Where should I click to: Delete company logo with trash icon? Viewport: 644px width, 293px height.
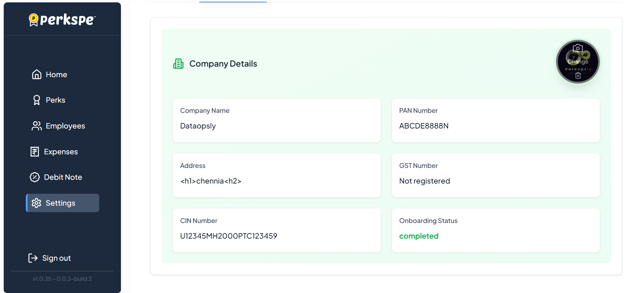point(578,76)
